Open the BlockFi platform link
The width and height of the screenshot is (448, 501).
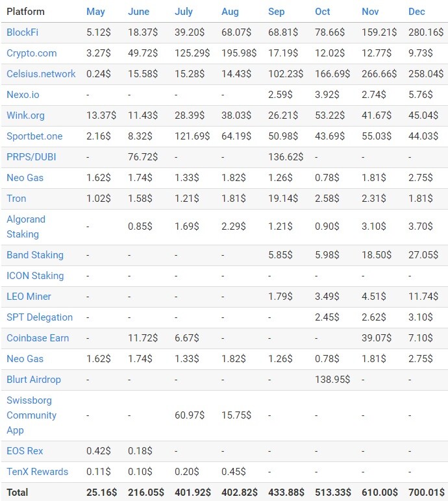pyautogui.click(x=22, y=32)
